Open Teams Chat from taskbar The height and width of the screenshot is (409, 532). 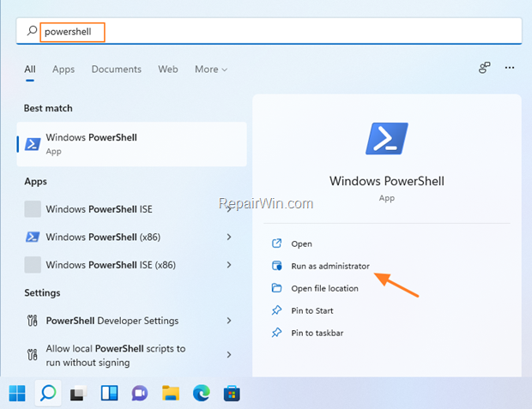140,394
